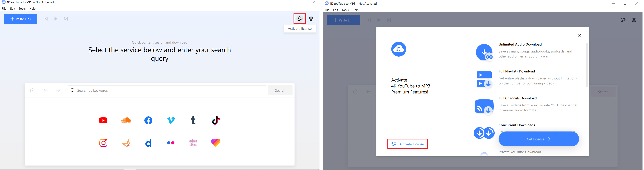Click 'Full Playlists Download' heading
The height and width of the screenshot is (170, 644).
coord(517,71)
